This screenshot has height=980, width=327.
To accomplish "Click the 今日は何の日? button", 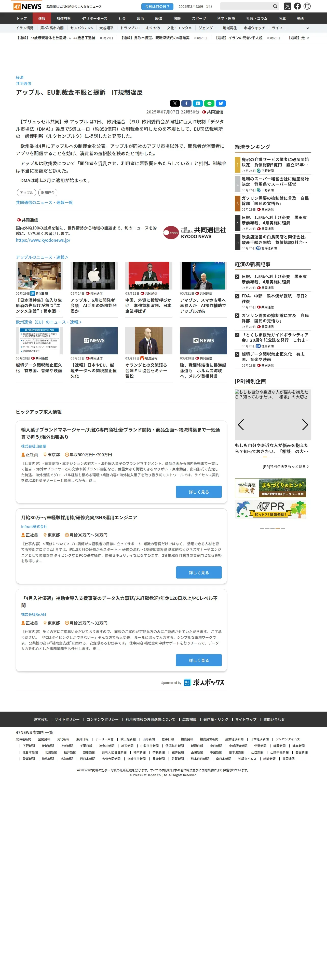I will pyautogui.click(x=157, y=6).
